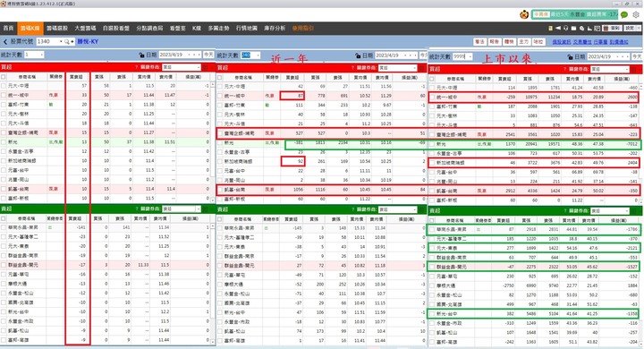Click the white window icon in dark toolbar
This screenshot has height=349, width=644.
573,29
